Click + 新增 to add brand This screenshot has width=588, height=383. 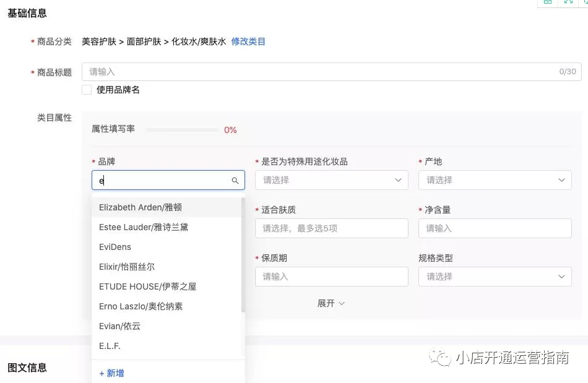coord(112,373)
